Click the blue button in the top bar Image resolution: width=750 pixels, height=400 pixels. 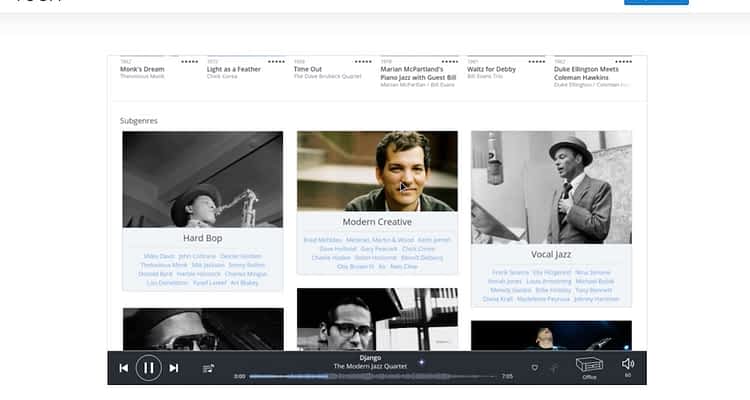(656, 2)
